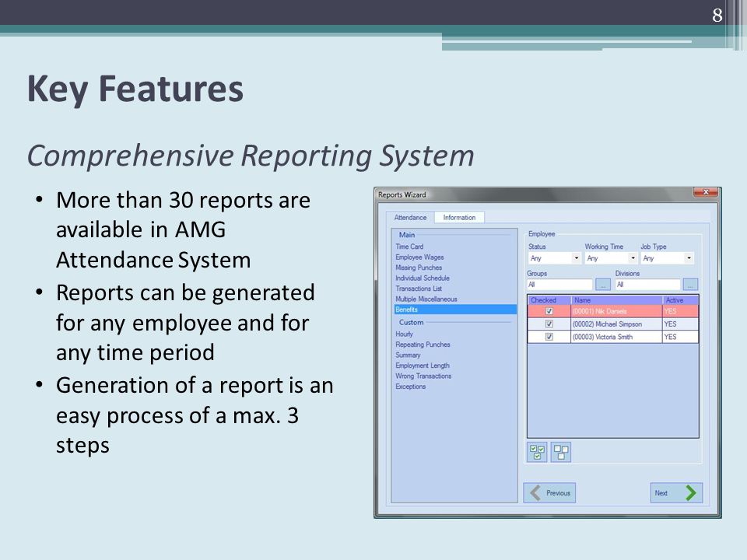This screenshot has height=560, width=747.
Task: Sort by the Name column header
Action: click(x=616, y=300)
